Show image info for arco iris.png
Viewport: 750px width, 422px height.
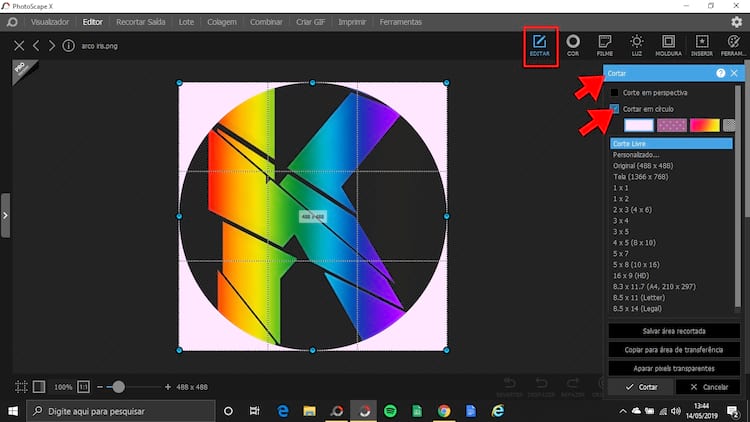68,45
